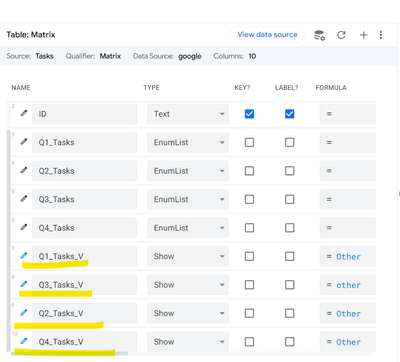Edit Q4_Tasks_V virtual column pencil icon
This screenshot has width=400, height=362.
[x=24, y=341]
